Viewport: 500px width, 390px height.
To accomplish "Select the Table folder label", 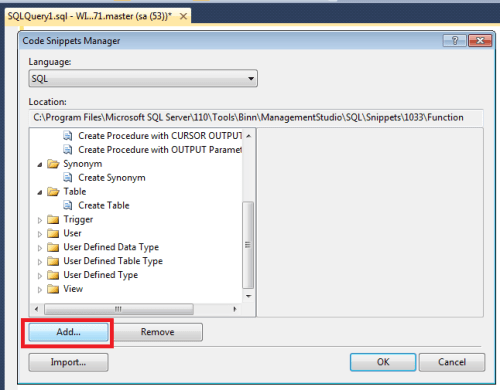I will click(x=75, y=191).
